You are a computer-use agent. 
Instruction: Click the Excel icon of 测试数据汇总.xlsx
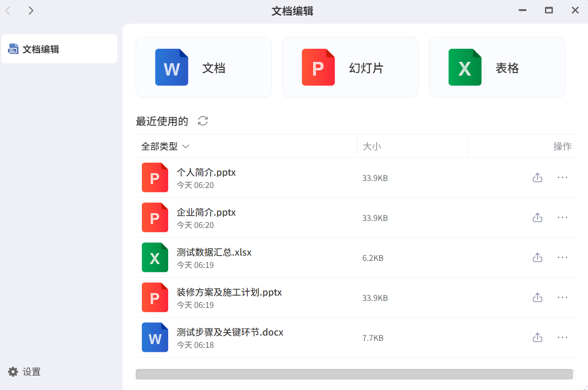(x=155, y=257)
